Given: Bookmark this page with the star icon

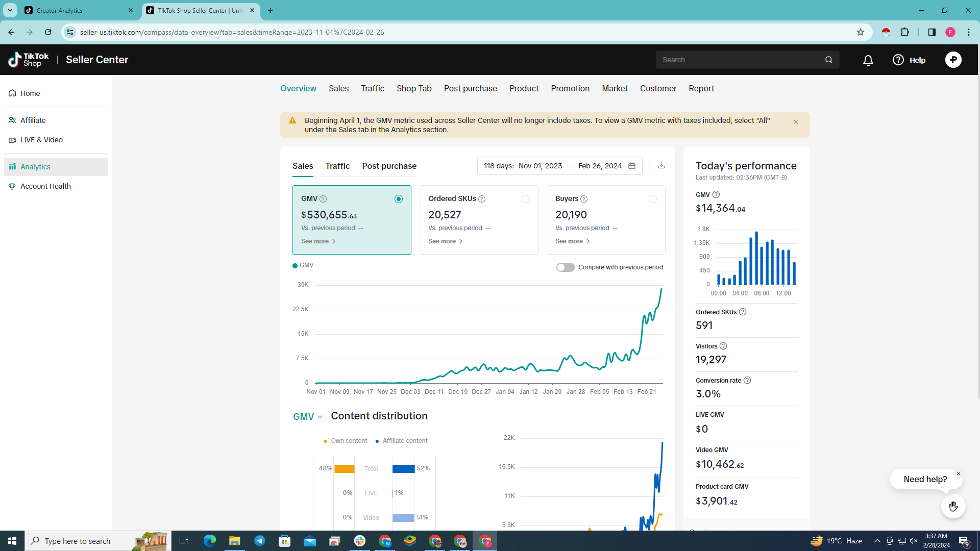Looking at the screenshot, I should pyautogui.click(x=861, y=32).
